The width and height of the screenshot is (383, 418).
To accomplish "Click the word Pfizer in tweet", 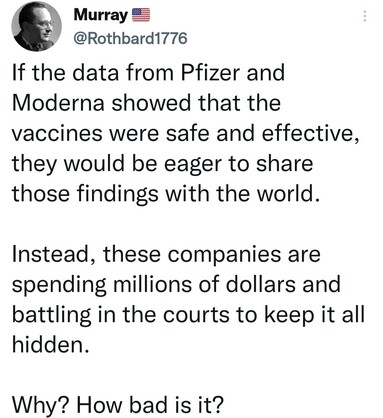I will pos(210,73).
